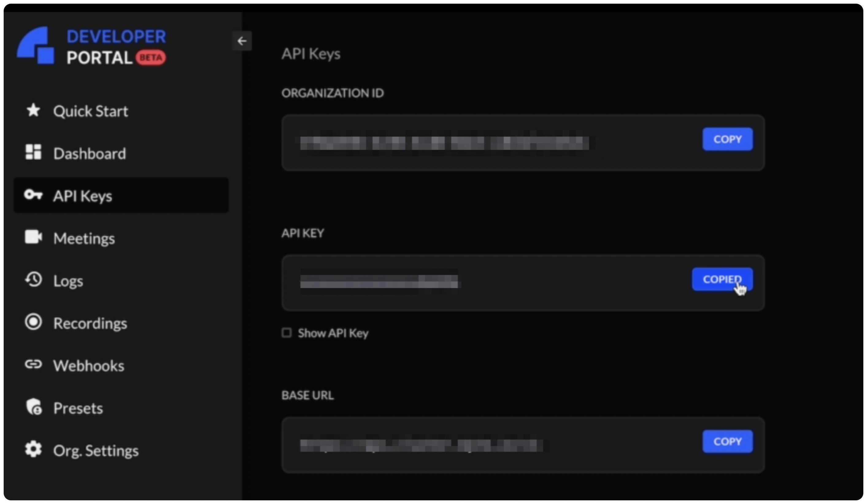Click the back arrow navigation button
The image size is (867, 504).
[x=242, y=41]
